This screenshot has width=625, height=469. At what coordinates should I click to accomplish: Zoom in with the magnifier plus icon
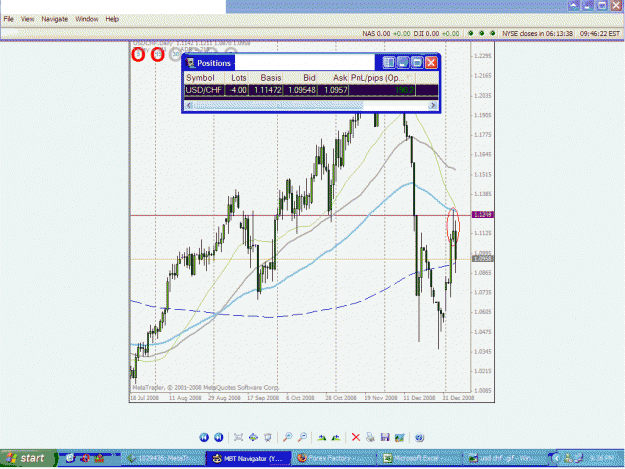tap(287, 438)
